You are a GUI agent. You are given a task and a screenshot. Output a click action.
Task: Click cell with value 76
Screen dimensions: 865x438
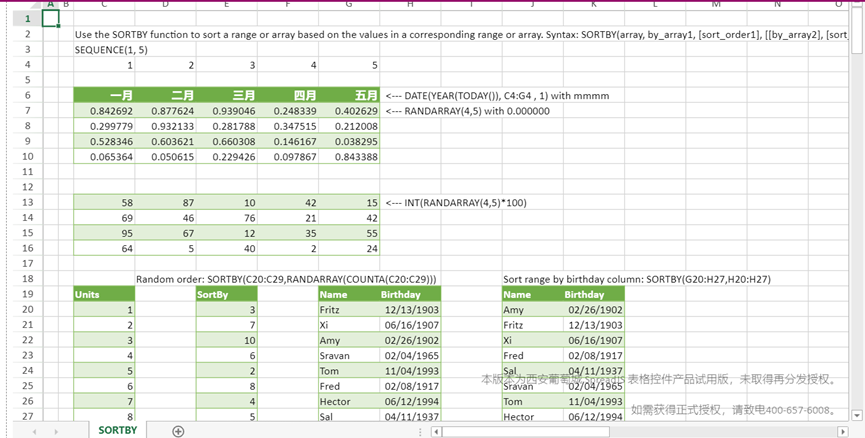click(227, 218)
